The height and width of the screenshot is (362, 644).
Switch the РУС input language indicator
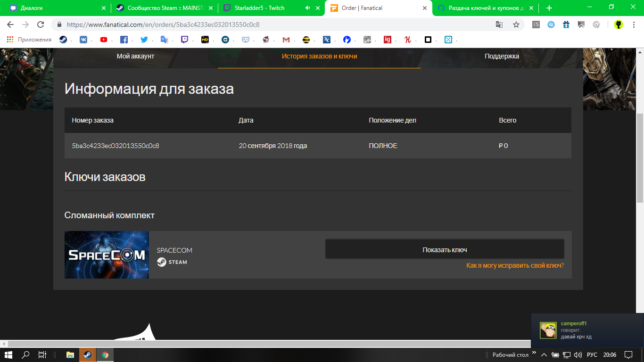click(x=592, y=355)
